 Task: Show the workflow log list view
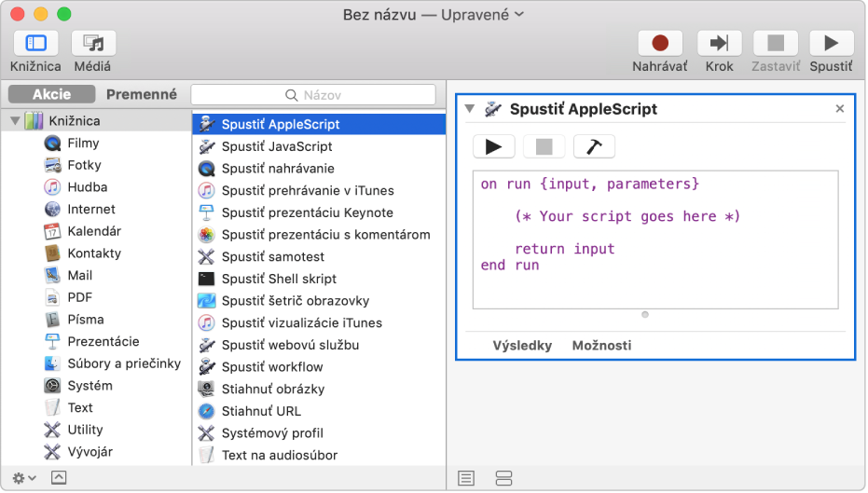tap(466, 479)
